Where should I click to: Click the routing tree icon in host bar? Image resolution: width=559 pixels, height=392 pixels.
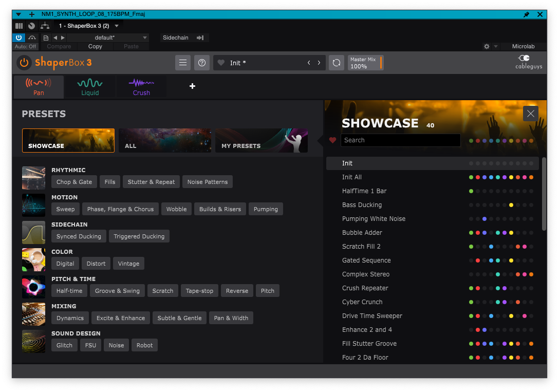(45, 26)
